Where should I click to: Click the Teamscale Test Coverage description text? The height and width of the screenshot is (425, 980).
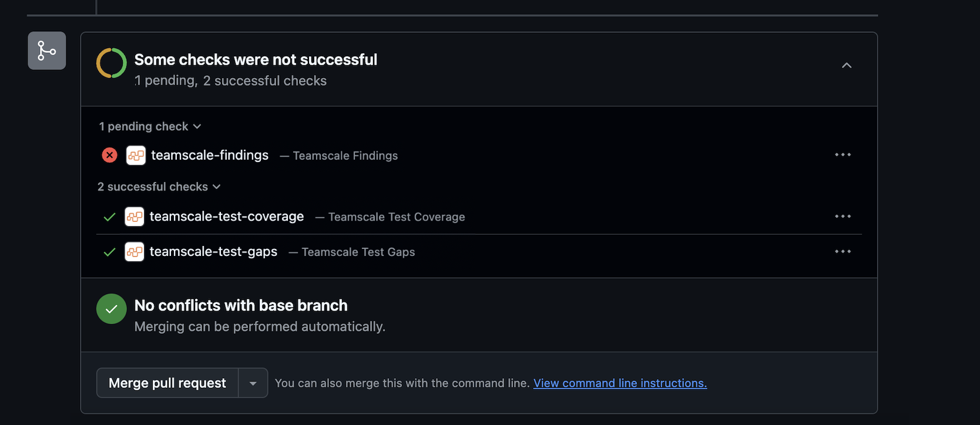[x=397, y=217]
